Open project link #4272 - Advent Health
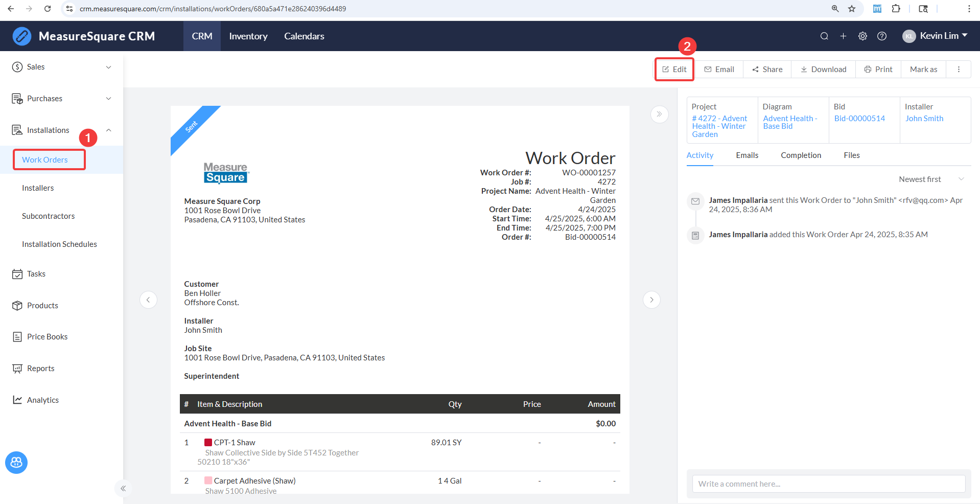 pos(719,126)
